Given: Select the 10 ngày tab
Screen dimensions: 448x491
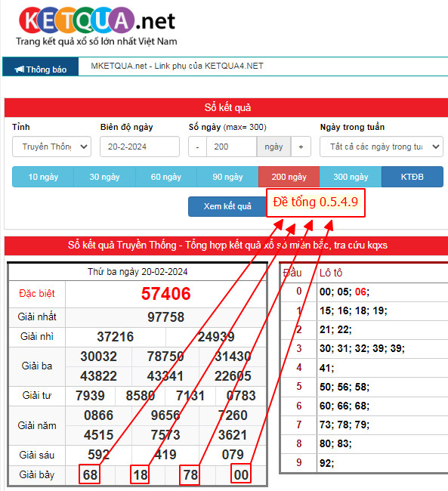Looking at the screenshot, I should (x=43, y=177).
